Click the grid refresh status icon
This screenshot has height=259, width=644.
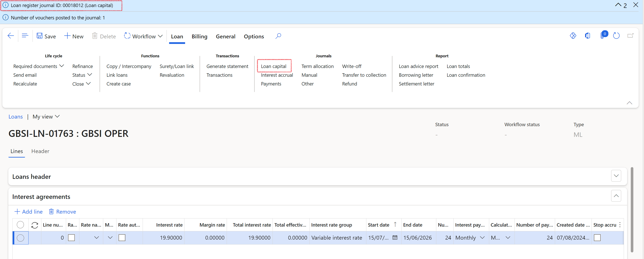click(35, 225)
